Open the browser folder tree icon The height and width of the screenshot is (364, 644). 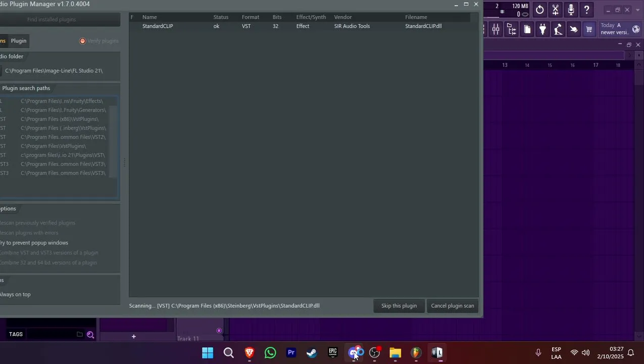pos(511,29)
